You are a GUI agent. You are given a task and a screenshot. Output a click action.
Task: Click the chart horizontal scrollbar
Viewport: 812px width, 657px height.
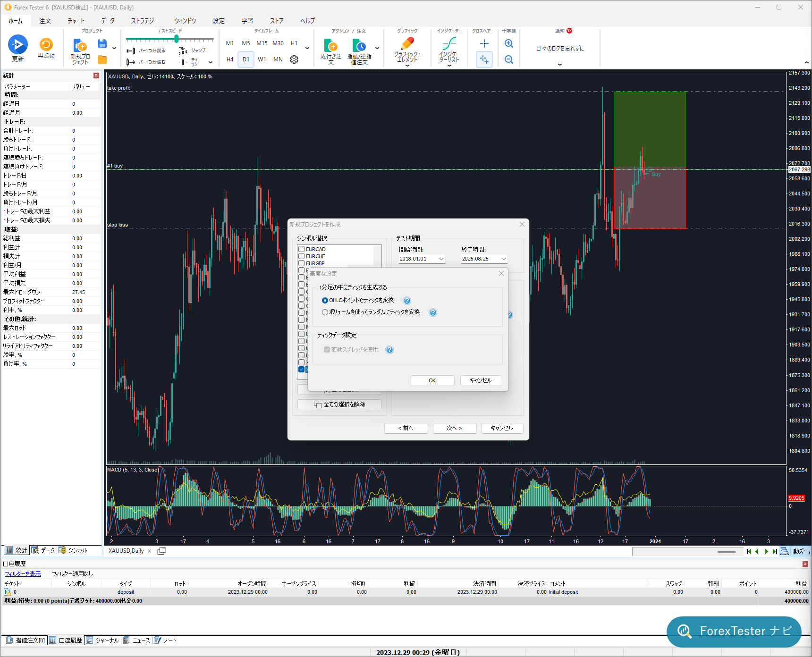687,552
